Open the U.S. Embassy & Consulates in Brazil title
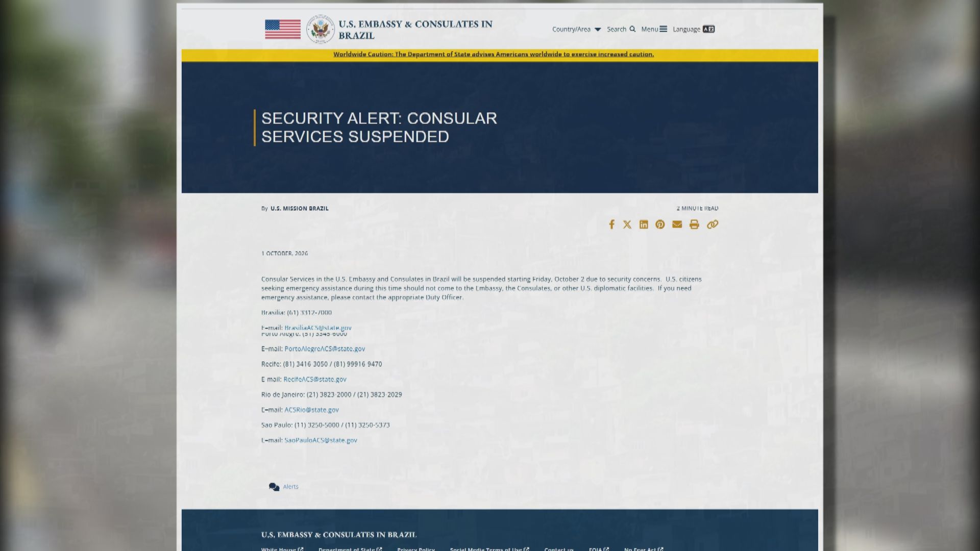The width and height of the screenshot is (980, 551). click(x=415, y=30)
